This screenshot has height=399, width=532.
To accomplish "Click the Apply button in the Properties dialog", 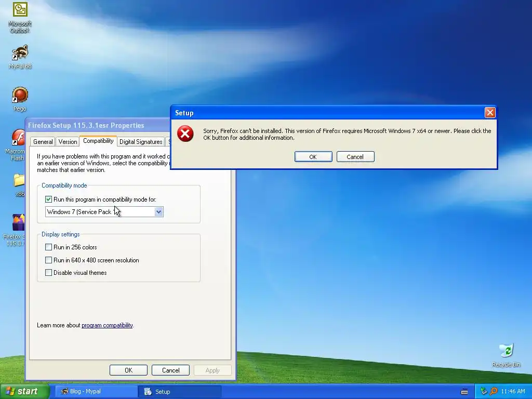I will (x=212, y=370).
